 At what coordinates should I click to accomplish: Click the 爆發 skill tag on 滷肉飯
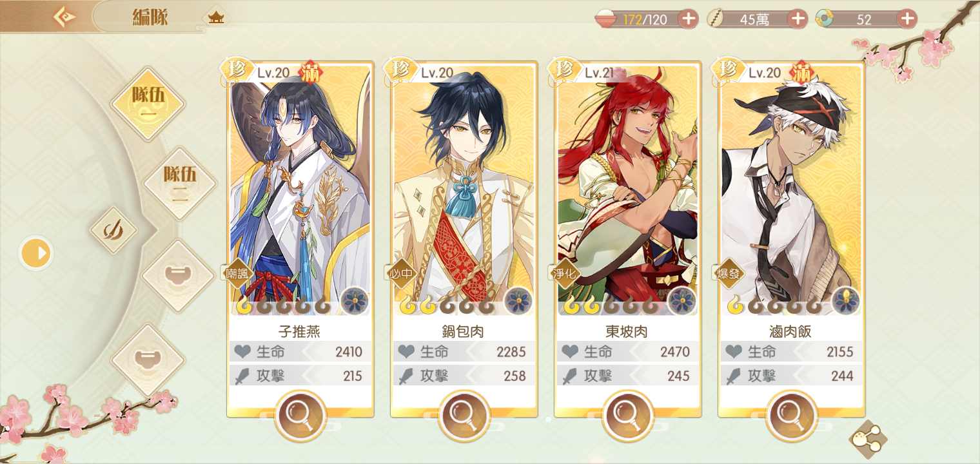[x=729, y=274]
